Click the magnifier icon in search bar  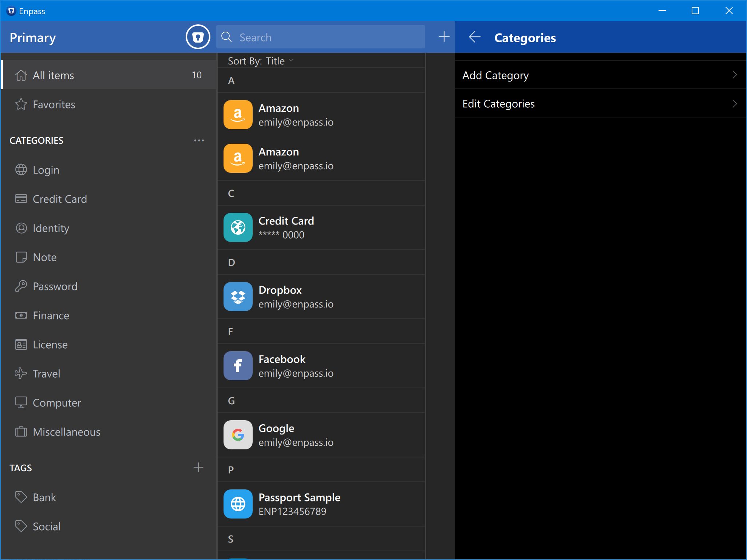coord(226,37)
